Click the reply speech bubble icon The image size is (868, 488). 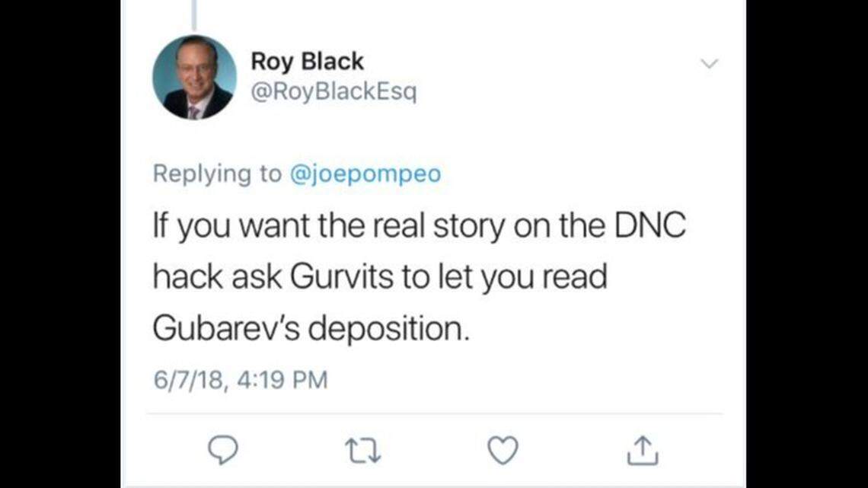click(x=223, y=451)
